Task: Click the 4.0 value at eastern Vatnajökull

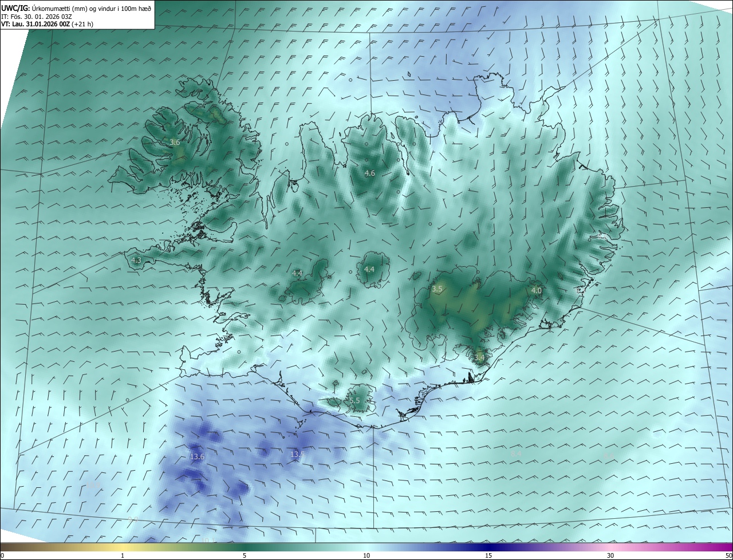Action: click(x=537, y=290)
